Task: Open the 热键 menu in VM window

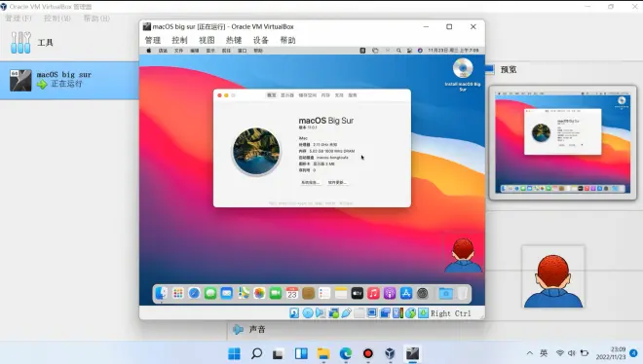Action: [x=234, y=40]
